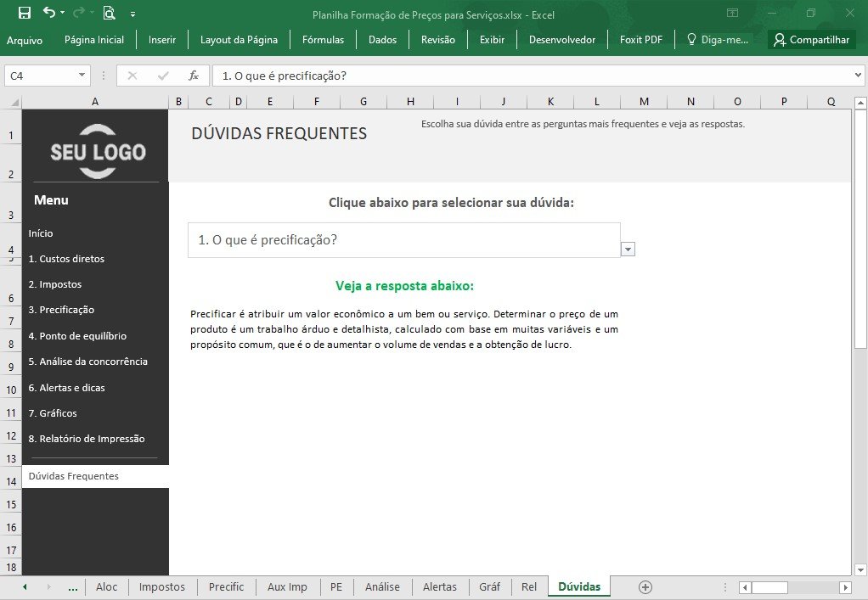The height and width of the screenshot is (600, 868).
Task: Click the SEU LOGO image
Action: (x=98, y=152)
